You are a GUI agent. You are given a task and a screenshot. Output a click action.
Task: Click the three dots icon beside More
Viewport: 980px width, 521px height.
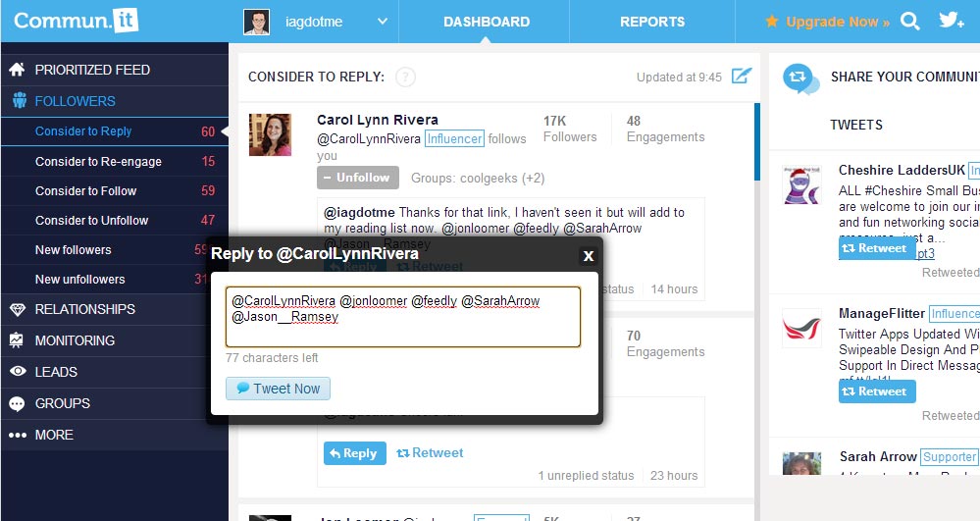[18, 435]
